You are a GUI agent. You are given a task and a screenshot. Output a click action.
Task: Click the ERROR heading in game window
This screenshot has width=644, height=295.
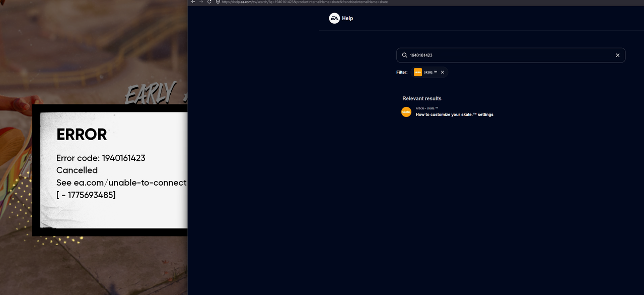tap(82, 135)
